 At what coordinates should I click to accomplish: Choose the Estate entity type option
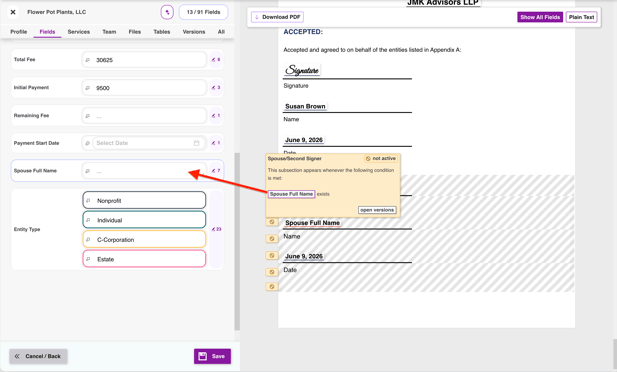coord(144,259)
